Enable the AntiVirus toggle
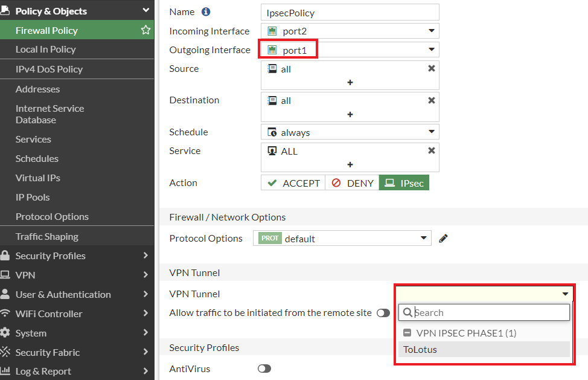The height and width of the screenshot is (380, 588). [x=264, y=369]
